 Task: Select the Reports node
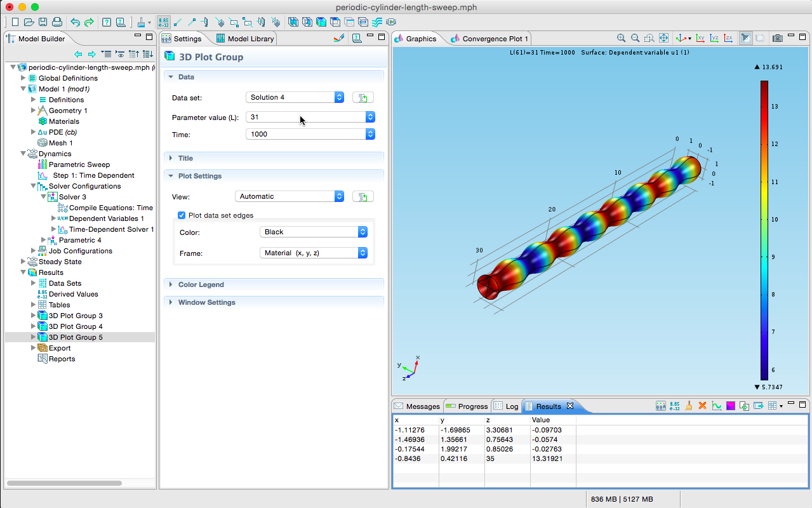coord(62,359)
